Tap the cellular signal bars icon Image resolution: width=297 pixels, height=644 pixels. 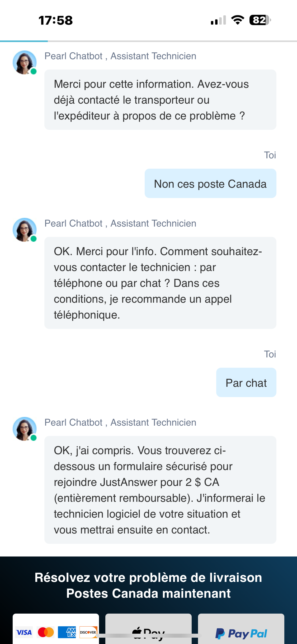click(218, 20)
